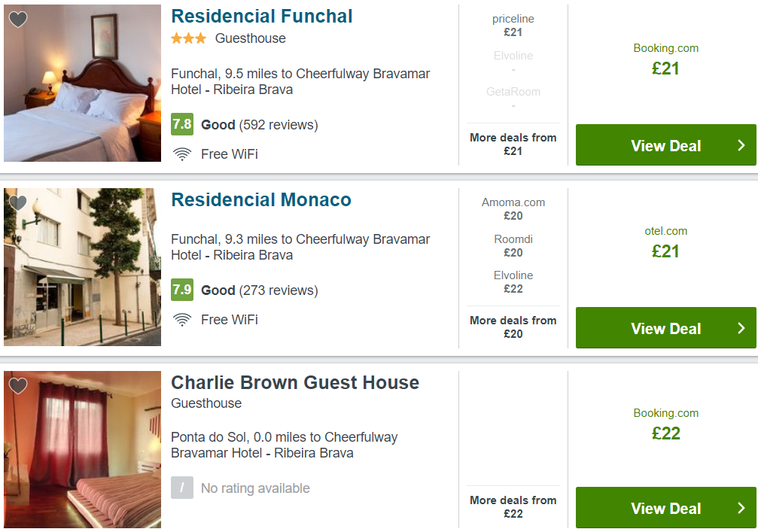This screenshot has height=532, width=758.
Task: Click the 7.8 rating badge
Action: (x=182, y=124)
